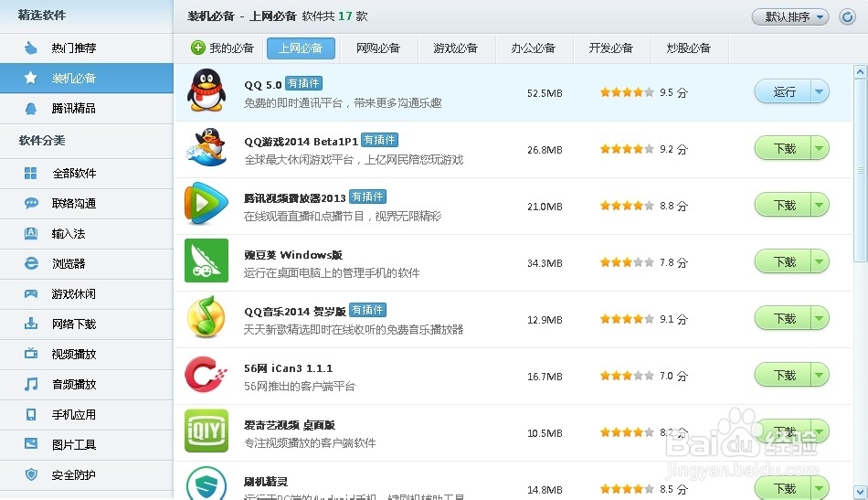
Task: Click the QQ penguin app icon
Action: (x=206, y=90)
